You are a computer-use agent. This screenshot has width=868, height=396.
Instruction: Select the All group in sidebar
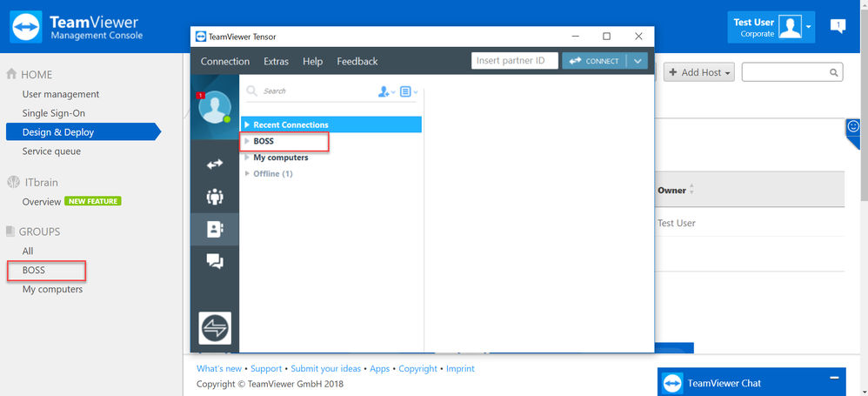[28, 251]
